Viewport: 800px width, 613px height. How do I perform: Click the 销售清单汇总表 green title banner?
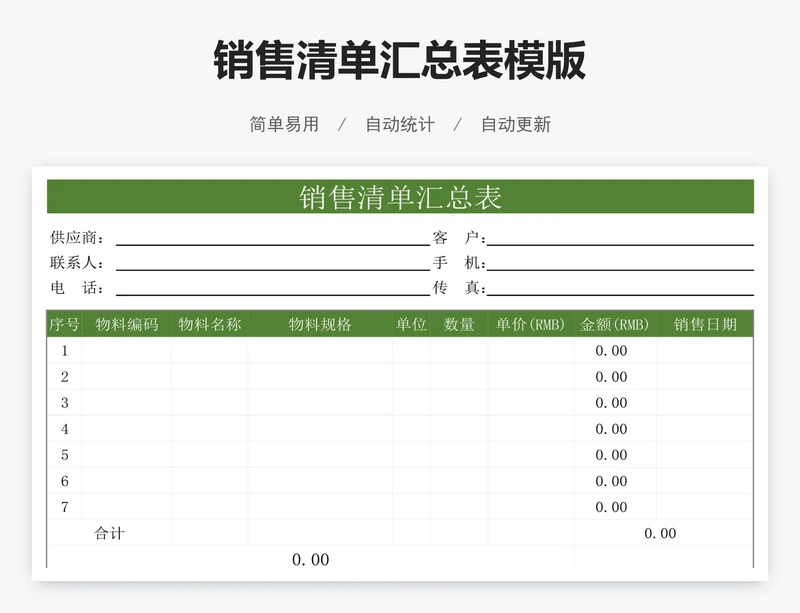[x=400, y=197]
